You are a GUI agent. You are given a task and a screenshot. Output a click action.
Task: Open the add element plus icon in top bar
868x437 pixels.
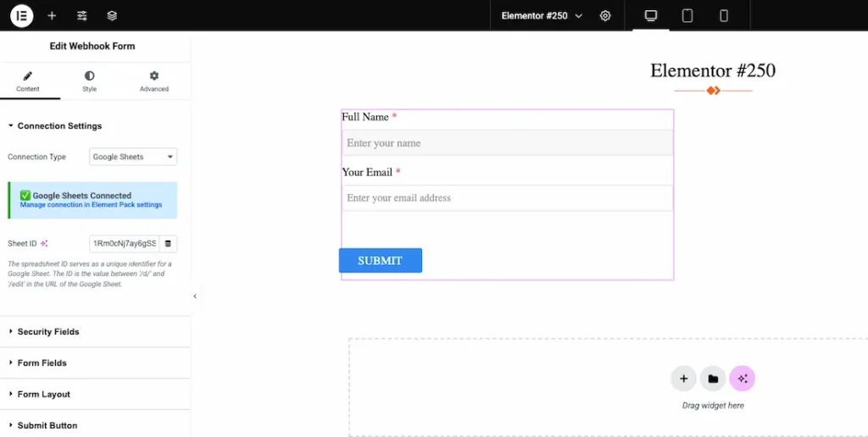tap(52, 15)
